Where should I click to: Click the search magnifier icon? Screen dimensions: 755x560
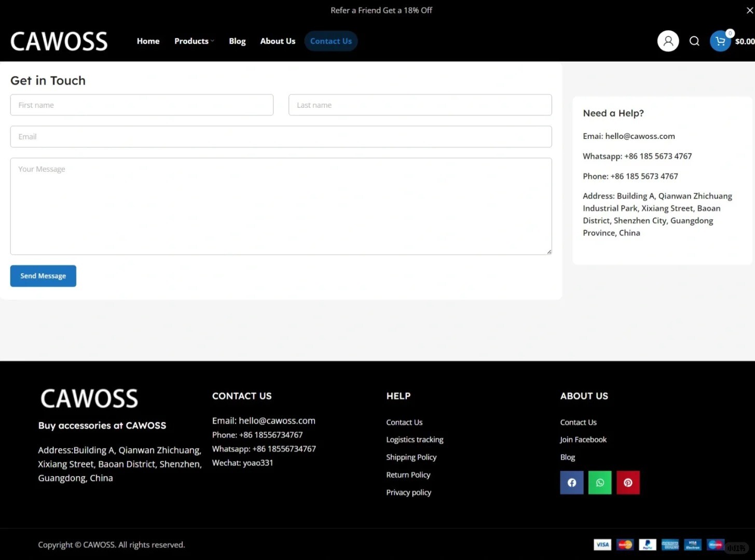click(x=694, y=41)
